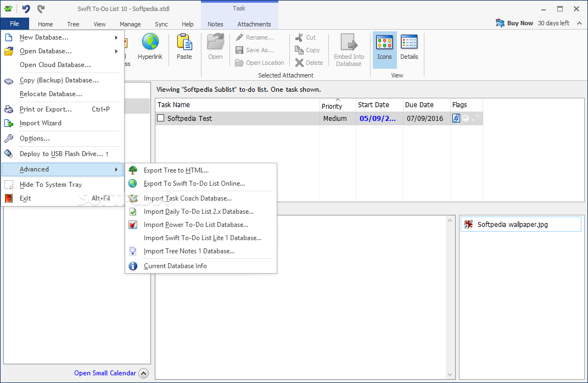The width and height of the screenshot is (588, 383).
Task: Switch to the Tree ribbon tab
Action: [73, 24]
